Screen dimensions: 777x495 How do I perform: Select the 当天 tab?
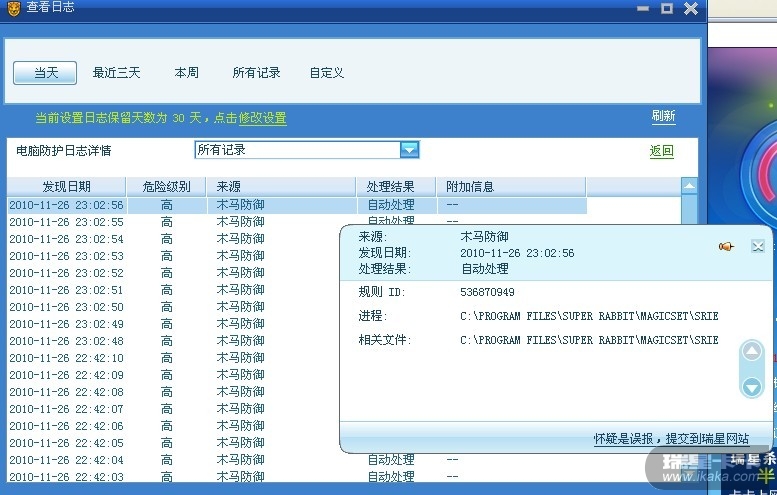click(45, 73)
